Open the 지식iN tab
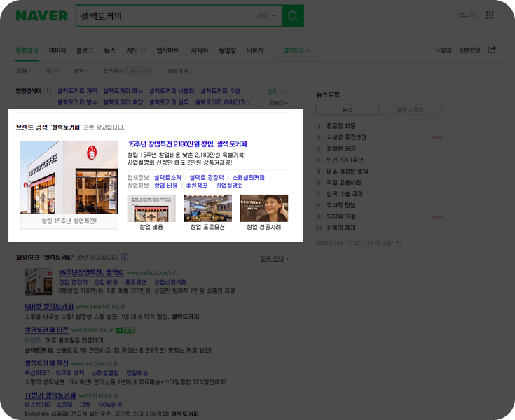 200,50
